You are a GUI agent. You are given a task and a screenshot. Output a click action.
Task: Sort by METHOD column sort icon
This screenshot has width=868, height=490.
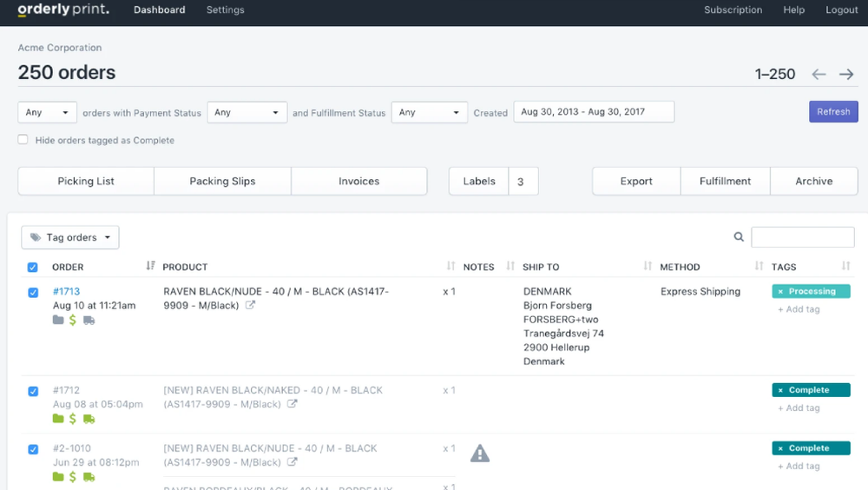point(759,266)
